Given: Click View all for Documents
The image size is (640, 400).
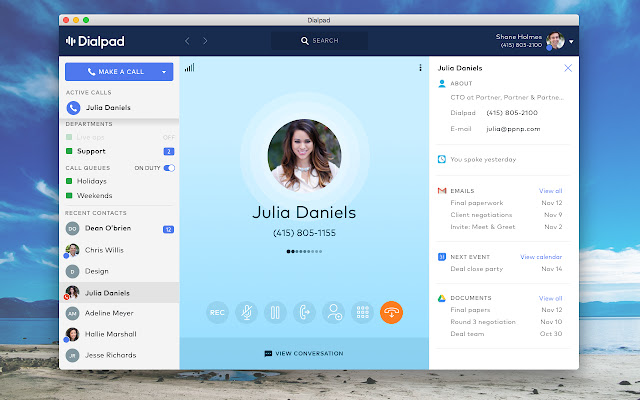Looking at the screenshot, I should [550, 298].
